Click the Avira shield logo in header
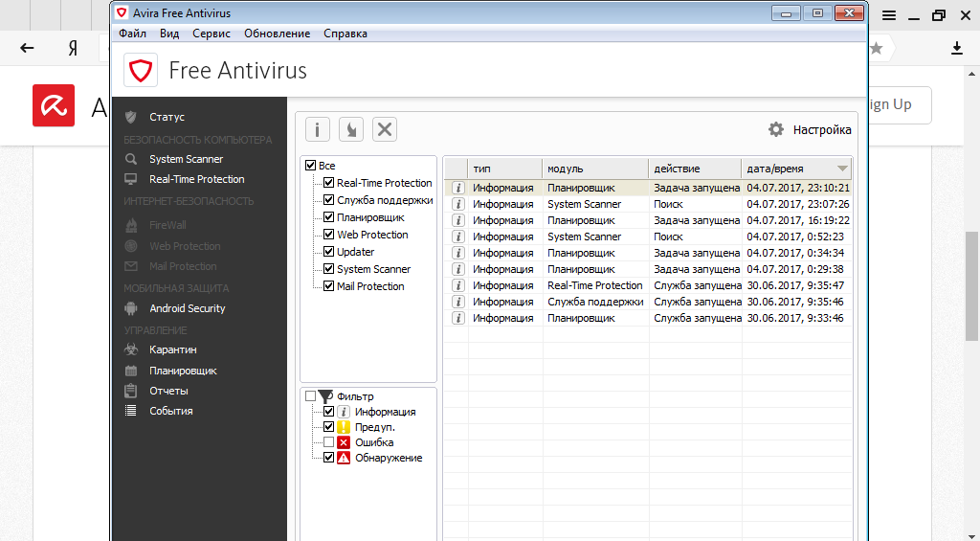Screen dimensions: 980x541 click(141, 70)
